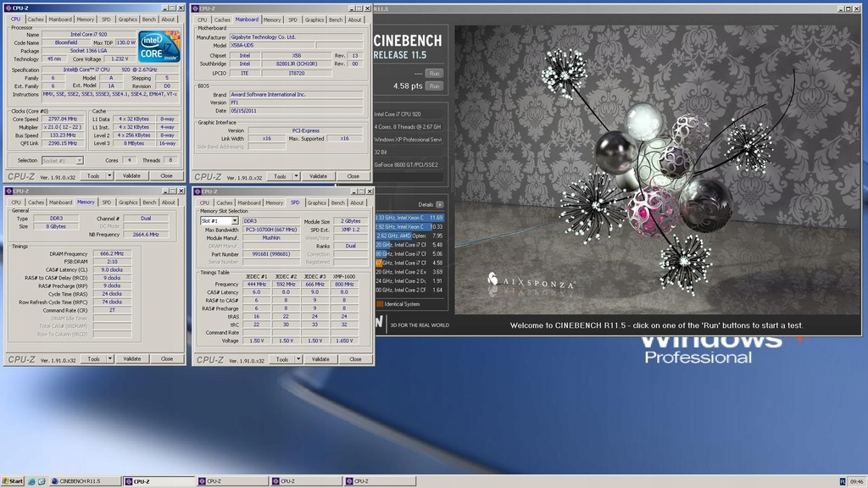The width and height of the screenshot is (868, 488).
Task: Click the manufacturer field Gigabyte Technology Co. Ltd.
Action: tap(296, 37)
